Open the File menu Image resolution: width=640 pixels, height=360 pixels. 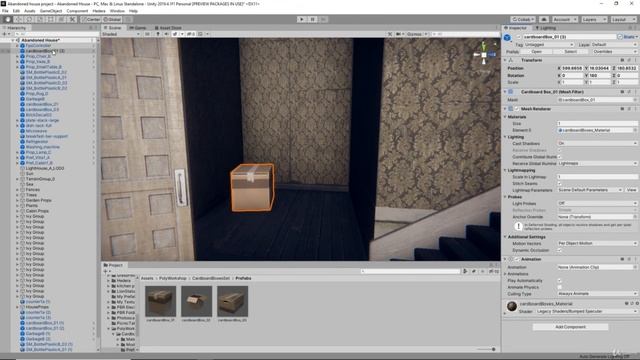pyautogui.click(x=5, y=11)
